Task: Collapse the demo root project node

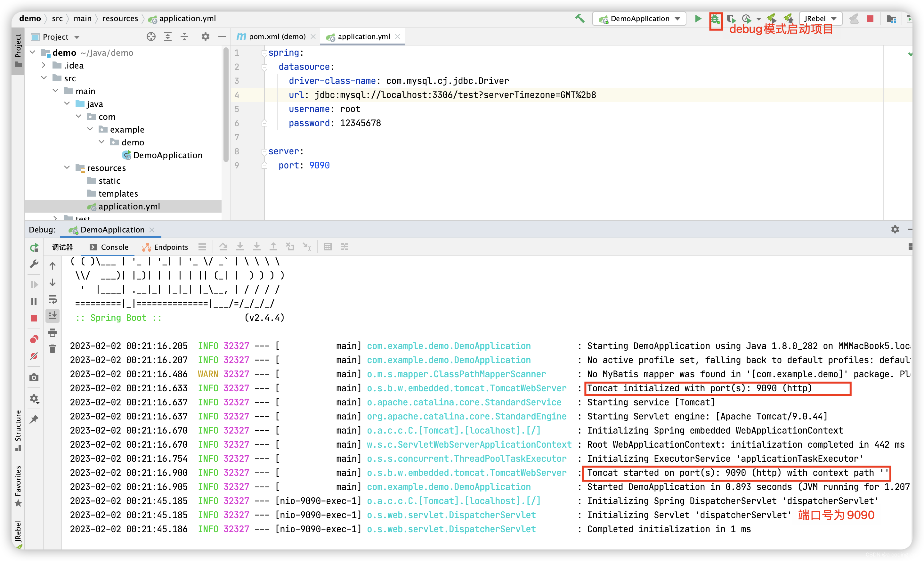Action: click(33, 53)
